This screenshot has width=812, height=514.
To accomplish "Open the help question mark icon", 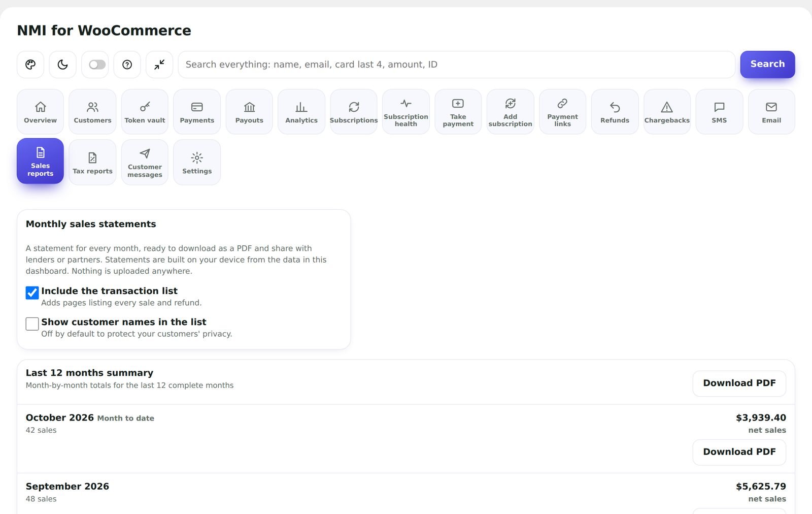I will pyautogui.click(x=127, y=65).
